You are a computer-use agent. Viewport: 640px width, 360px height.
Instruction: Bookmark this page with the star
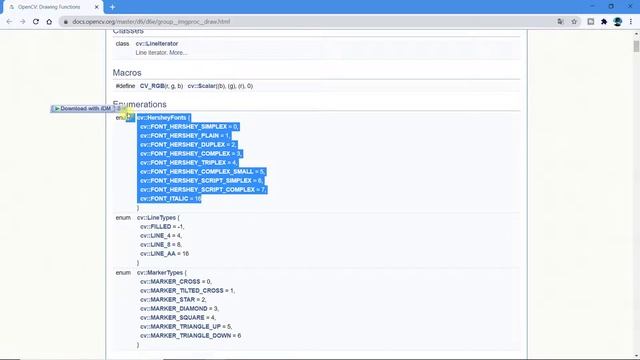(x=574, y=22)
